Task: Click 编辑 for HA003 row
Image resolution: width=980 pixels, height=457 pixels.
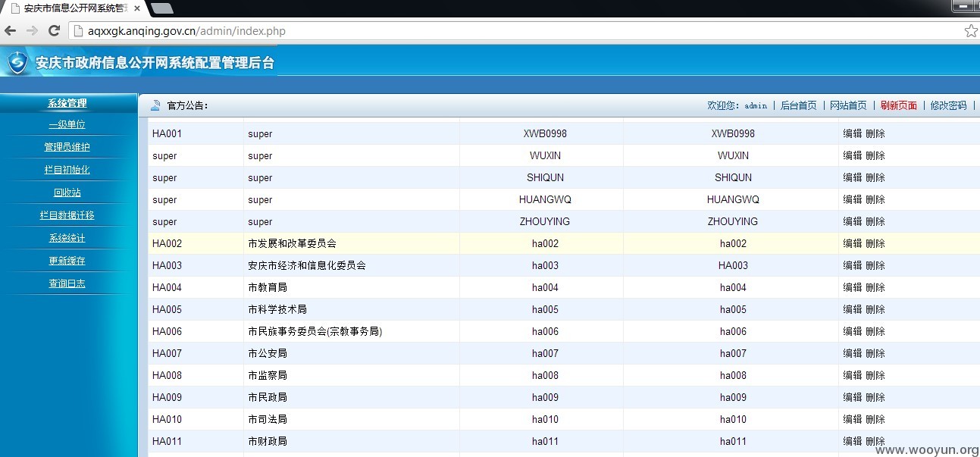Action: 853,265
